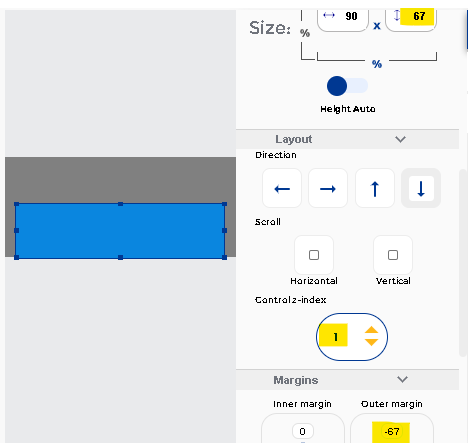Select up direction arrow

click(x=375, y=188)
